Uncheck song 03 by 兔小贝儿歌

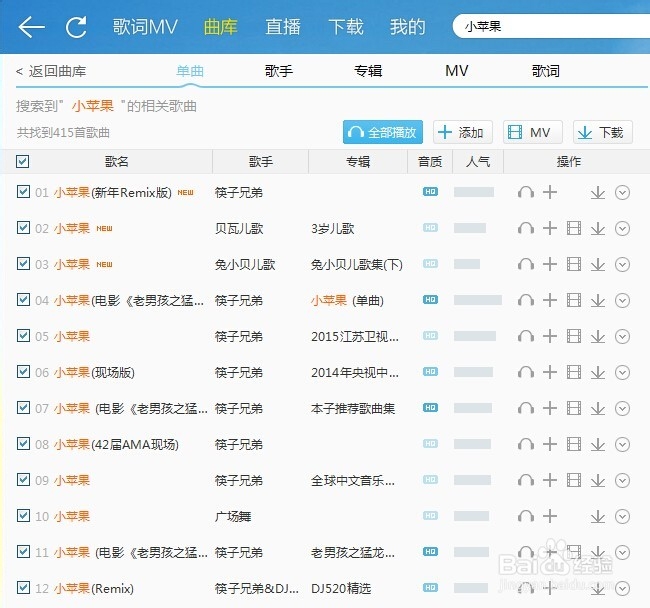(23, 264)
